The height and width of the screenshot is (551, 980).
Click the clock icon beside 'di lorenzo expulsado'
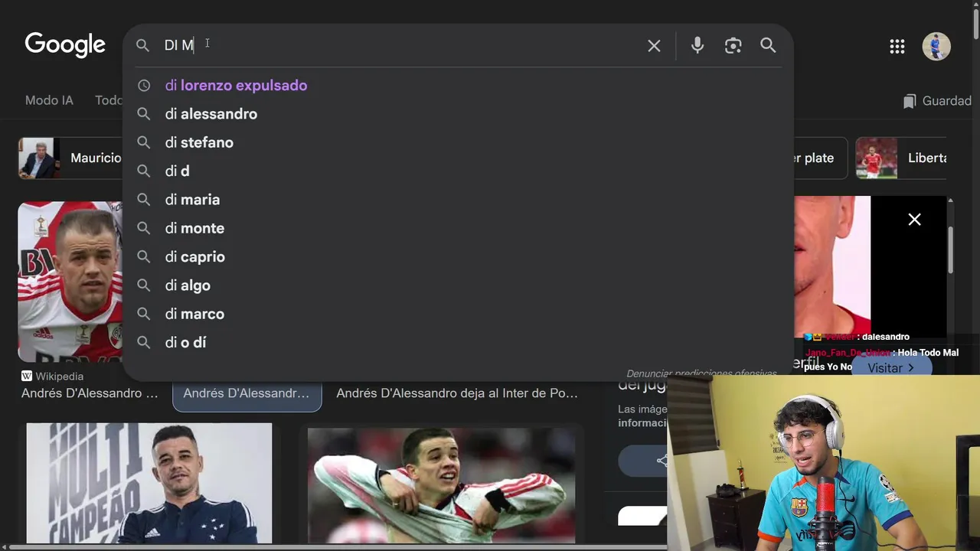point(144,86)
